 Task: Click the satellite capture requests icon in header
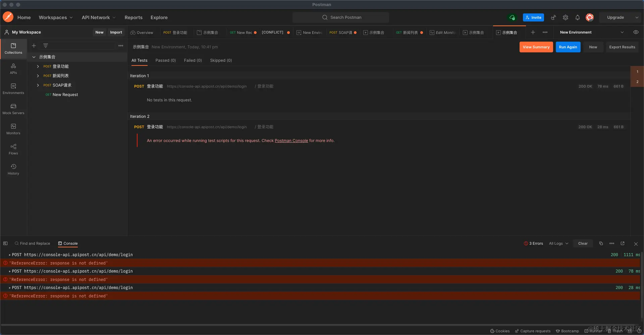coord(553,17)
